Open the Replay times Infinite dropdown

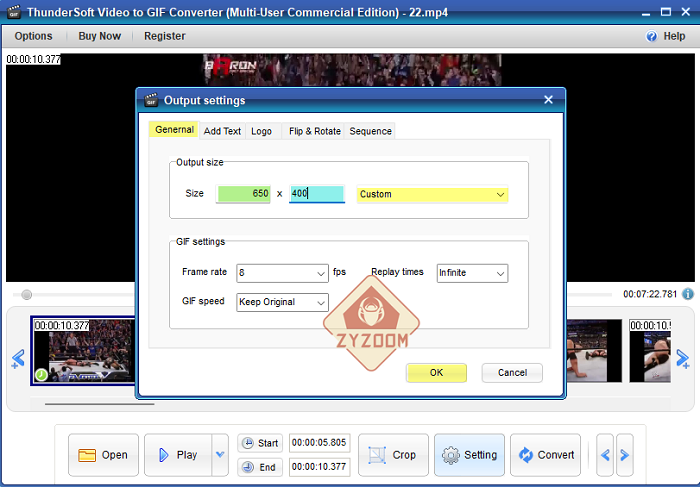click(x=472, y=273)
